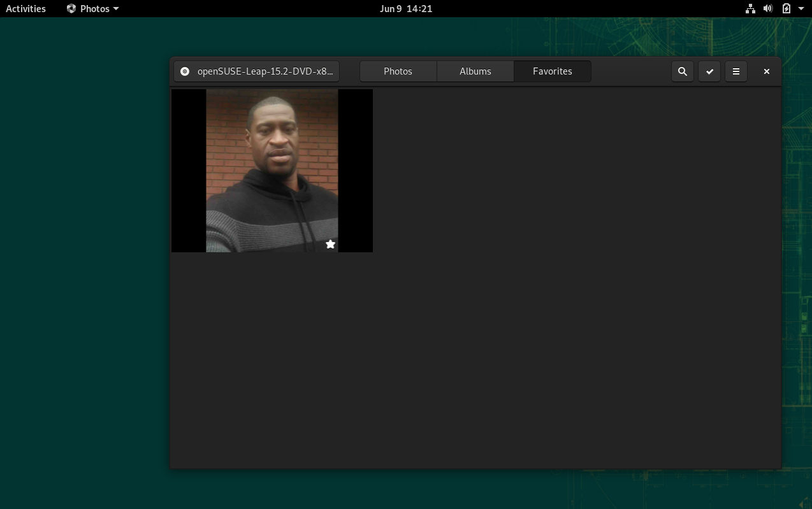This screenshot has height=509, width=812.
Task: Switch to the Photos tab
Action: [x=398, y=71]
